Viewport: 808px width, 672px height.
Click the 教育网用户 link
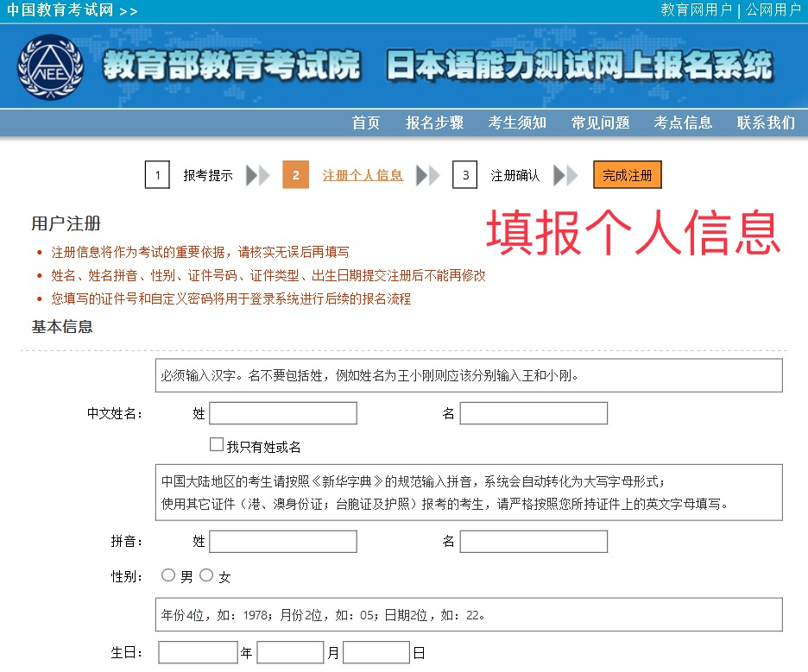(696, 10)
